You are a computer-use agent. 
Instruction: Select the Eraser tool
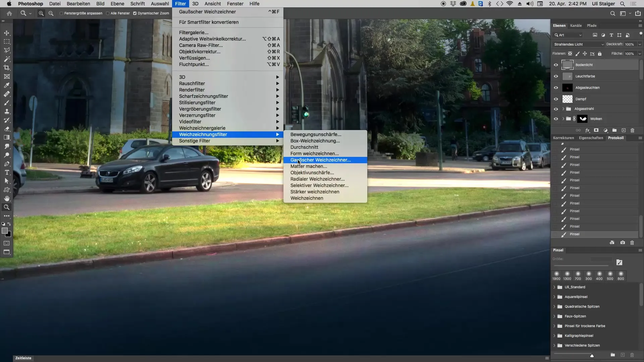point(7,129)
